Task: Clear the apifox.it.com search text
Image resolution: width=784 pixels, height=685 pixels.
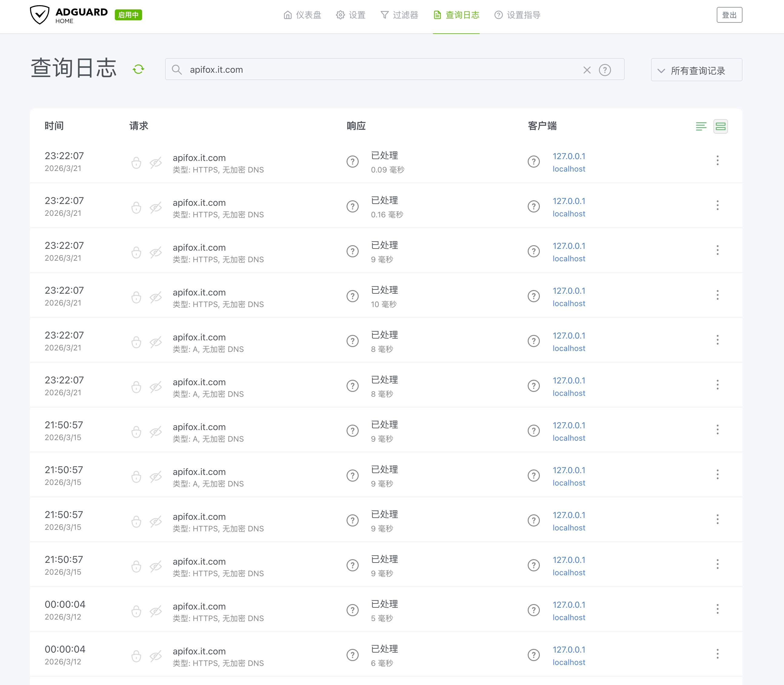Action: 587,70
